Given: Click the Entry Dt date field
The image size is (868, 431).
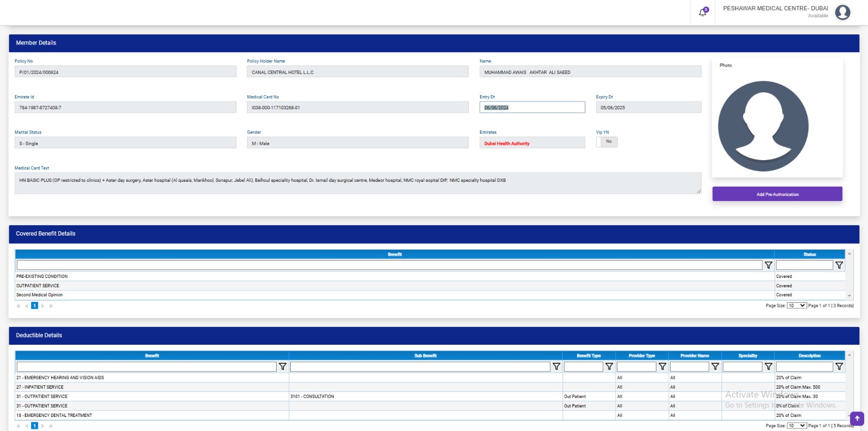Looking at the screenshot, I should 532,107.
